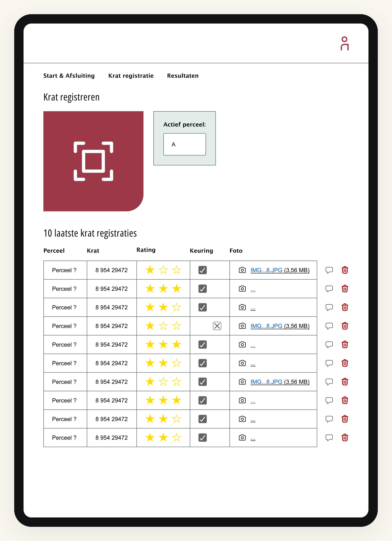Open the user profile icon
The width and height of the screenshot is (392, 541).
pos(344,43)
